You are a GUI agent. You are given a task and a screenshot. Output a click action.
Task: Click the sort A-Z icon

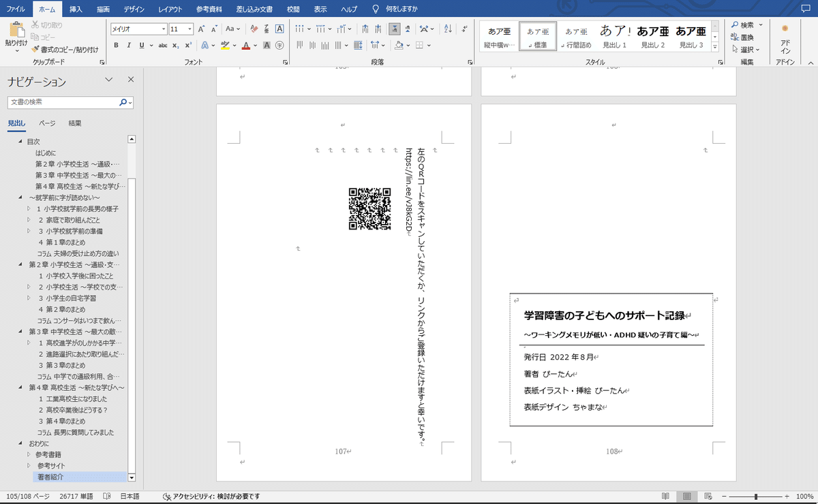[448, 29]
